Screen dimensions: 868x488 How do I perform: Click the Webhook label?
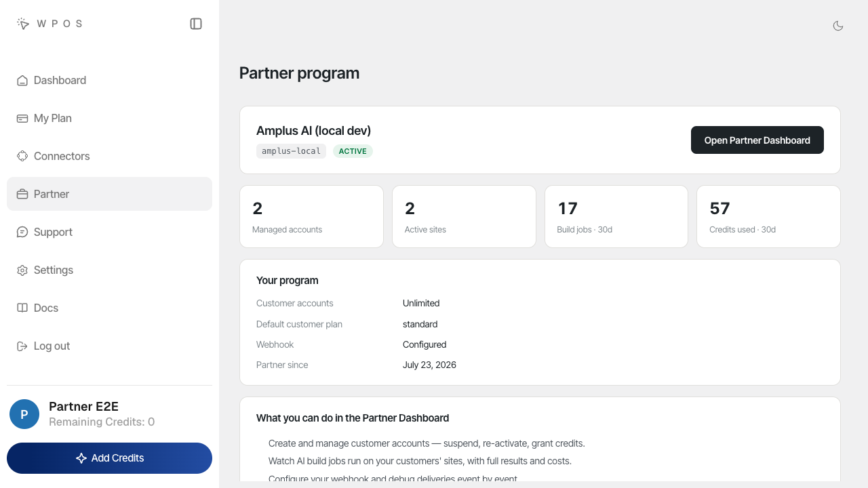pos(275,344)
